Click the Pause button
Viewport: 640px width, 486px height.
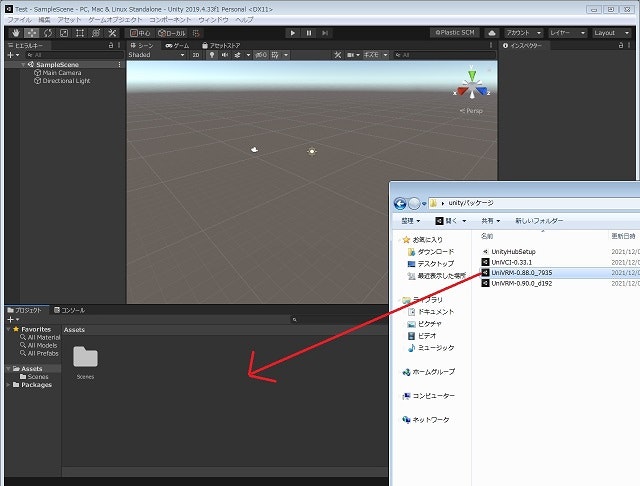pos(309,33)
